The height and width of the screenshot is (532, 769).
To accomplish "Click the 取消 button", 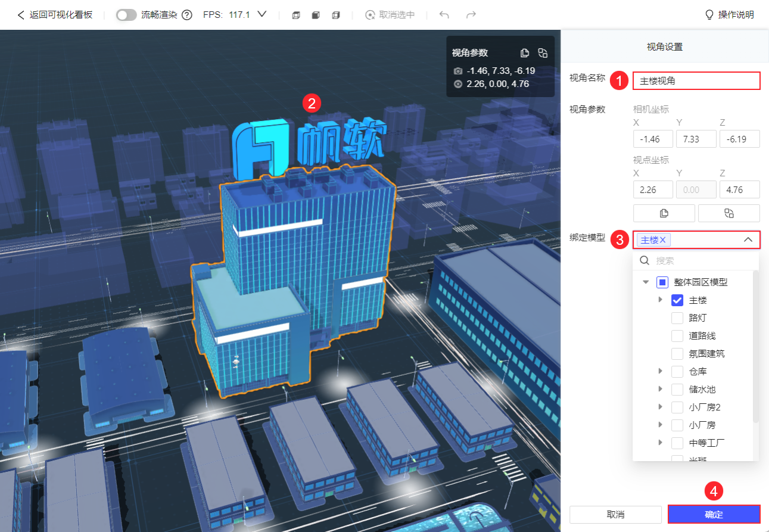I will point(615,514).
